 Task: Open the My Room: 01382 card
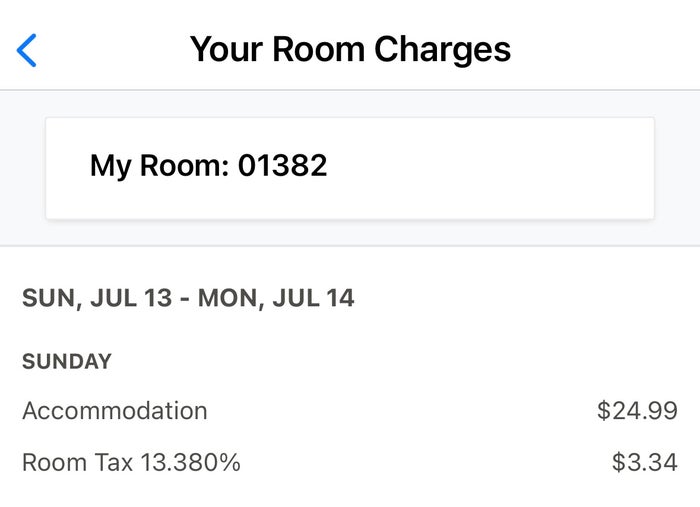click(x=350, y=168)
